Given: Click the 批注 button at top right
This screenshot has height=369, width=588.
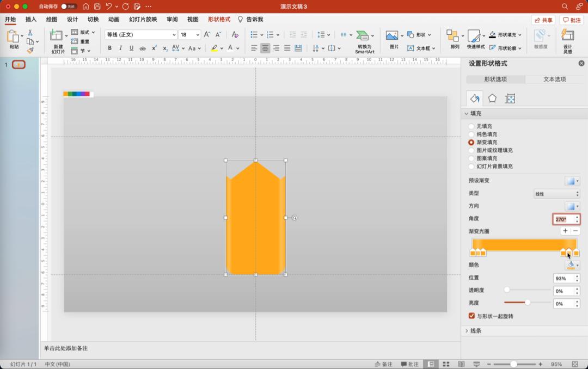Looking at the screenshot, I should tap(572, 20).
